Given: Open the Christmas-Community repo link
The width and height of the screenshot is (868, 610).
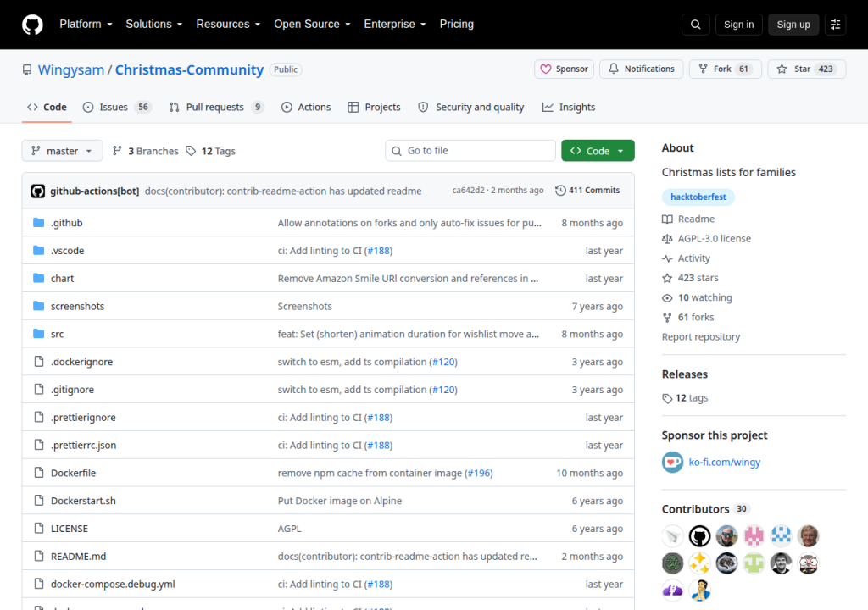Looking at the screenshot, I should [189, 69].
